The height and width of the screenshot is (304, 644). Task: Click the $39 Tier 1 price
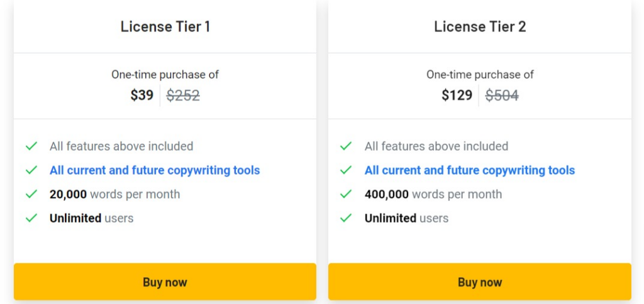[142, 95]
